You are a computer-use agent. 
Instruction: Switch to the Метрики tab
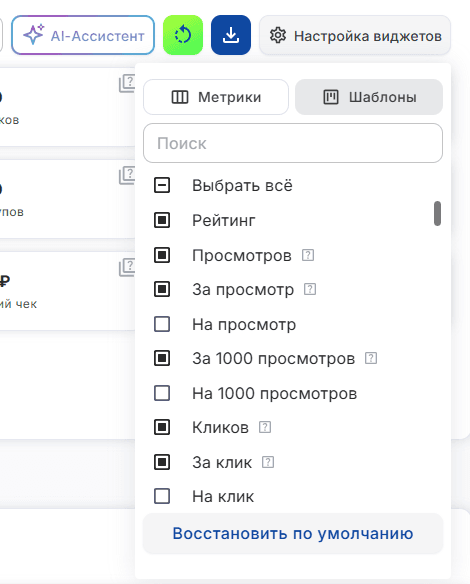click(x=216, y=97)
